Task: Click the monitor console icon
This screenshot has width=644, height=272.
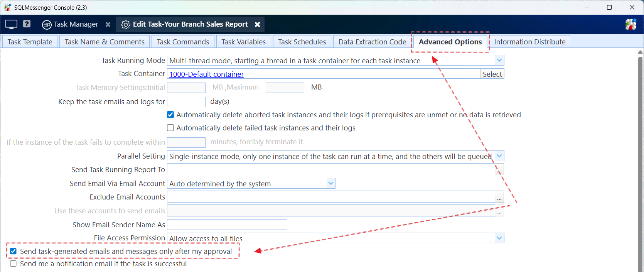Action: [x=12, y=24]
